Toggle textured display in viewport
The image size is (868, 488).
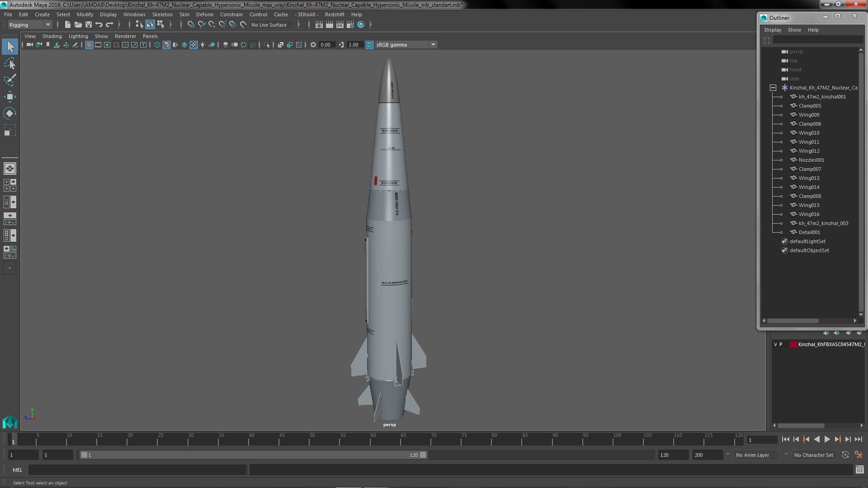193,45
